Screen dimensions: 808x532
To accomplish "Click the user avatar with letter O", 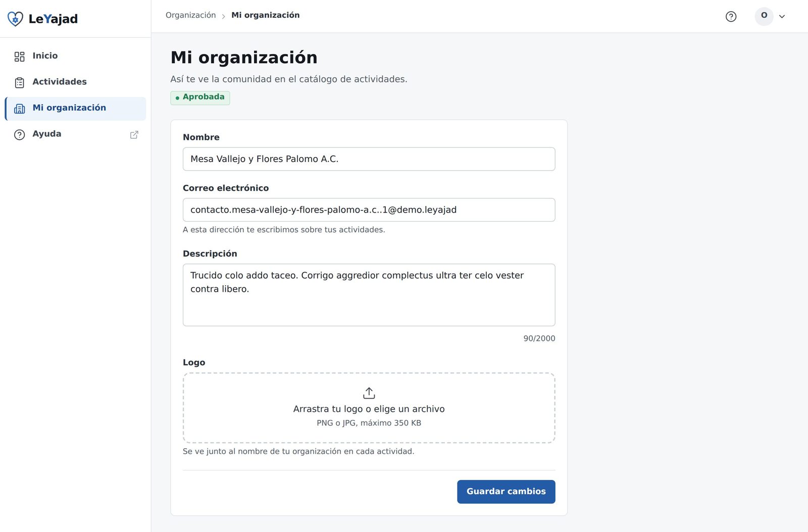I will coord(764,16).
